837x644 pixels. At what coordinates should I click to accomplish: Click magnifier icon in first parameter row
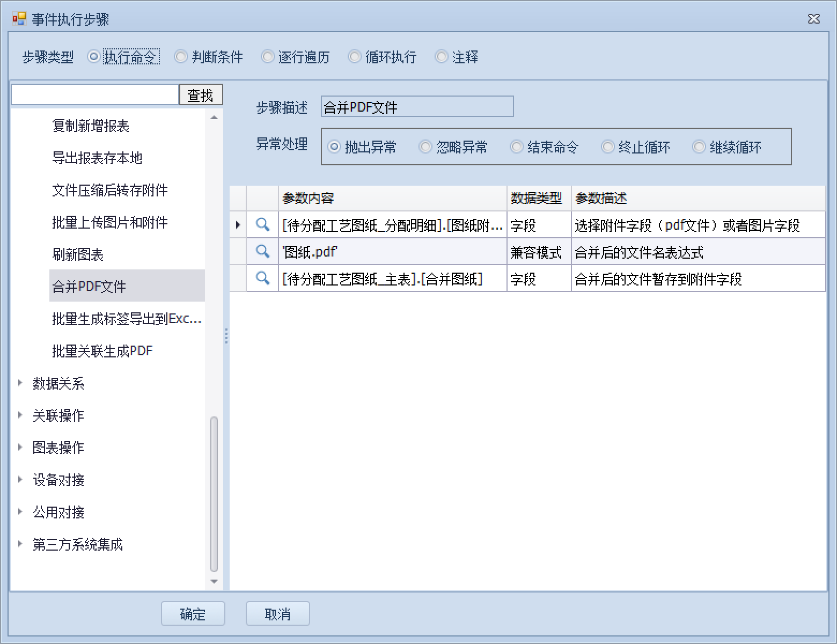[262, 224]
